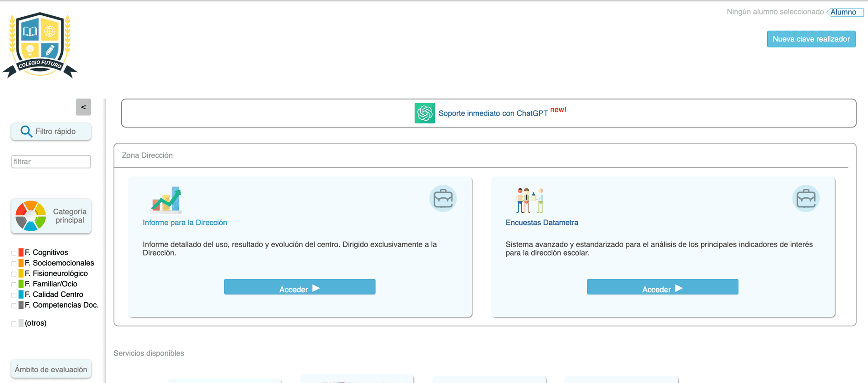The height and width of the screenshot is (383, 868).
Task: Click briefcase icon on Informe para la Dirección card
Action: [443, 199]
